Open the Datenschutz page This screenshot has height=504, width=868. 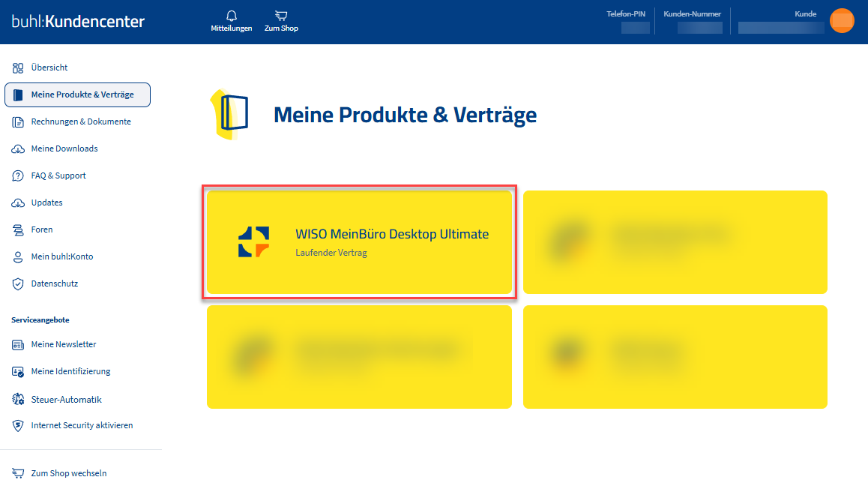tap(54, 283)
